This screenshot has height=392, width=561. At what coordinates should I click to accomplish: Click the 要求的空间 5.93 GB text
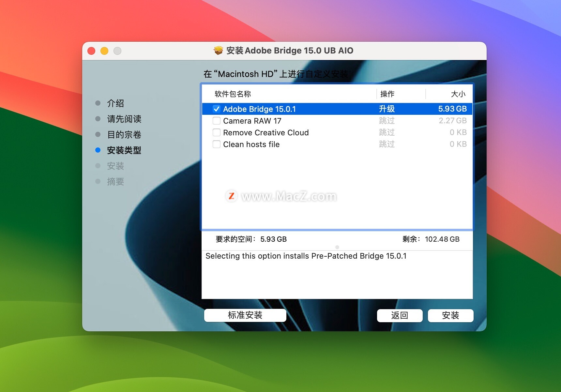[x=251, y=239]
